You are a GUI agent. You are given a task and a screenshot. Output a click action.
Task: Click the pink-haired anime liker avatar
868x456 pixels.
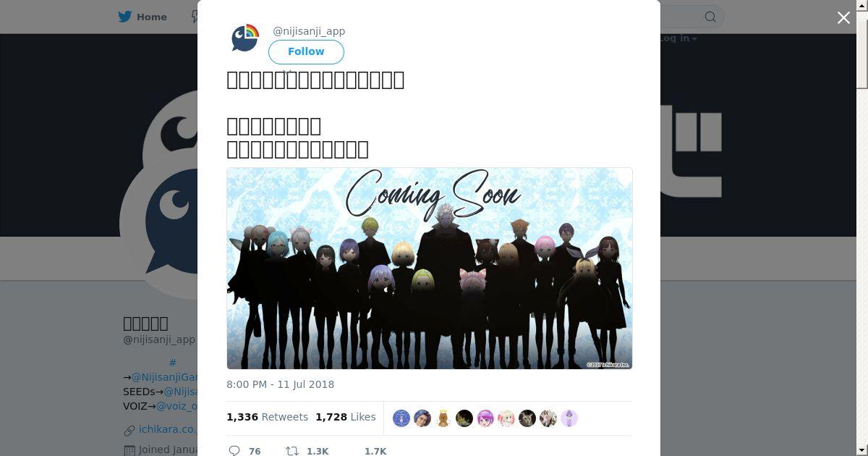tap(485, 418)
